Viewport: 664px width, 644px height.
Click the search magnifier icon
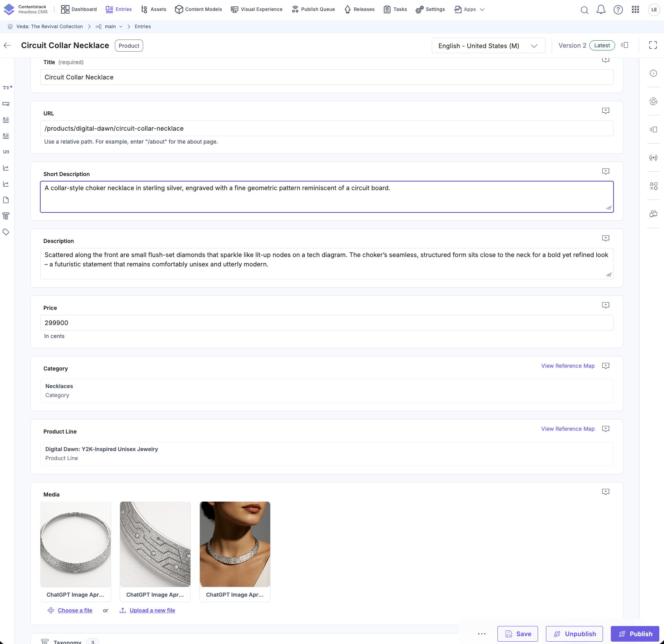tap(585, 10)
